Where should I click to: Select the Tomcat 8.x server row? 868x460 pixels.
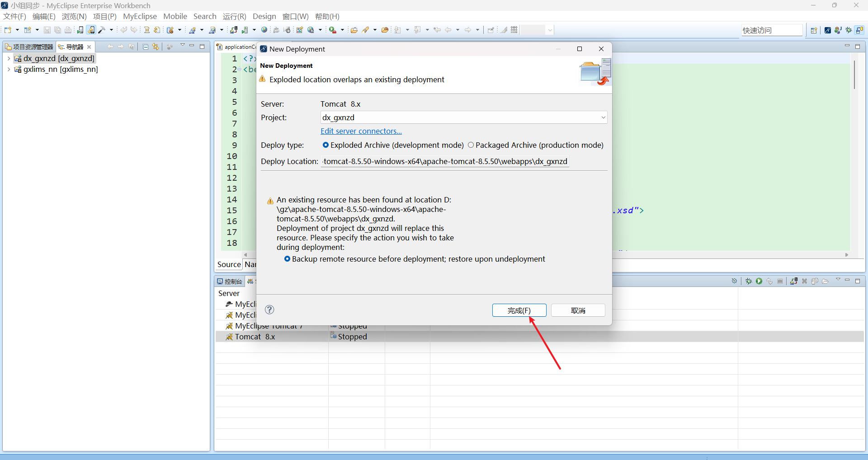(539, 337)
